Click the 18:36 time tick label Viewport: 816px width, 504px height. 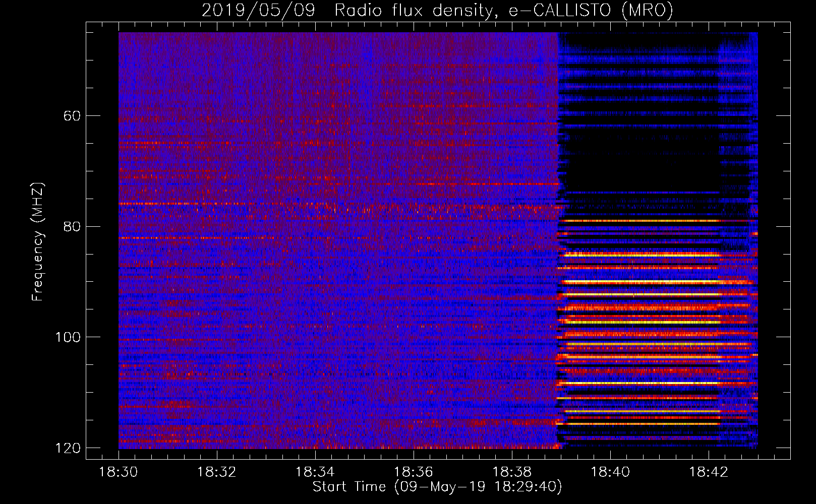coord(413,472)
